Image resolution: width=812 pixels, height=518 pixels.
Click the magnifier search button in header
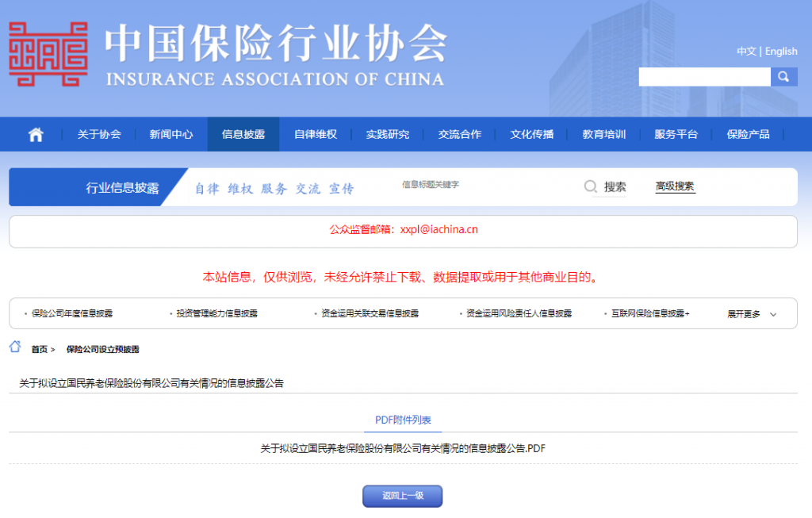pyautogui.click(x=783, y=77)
